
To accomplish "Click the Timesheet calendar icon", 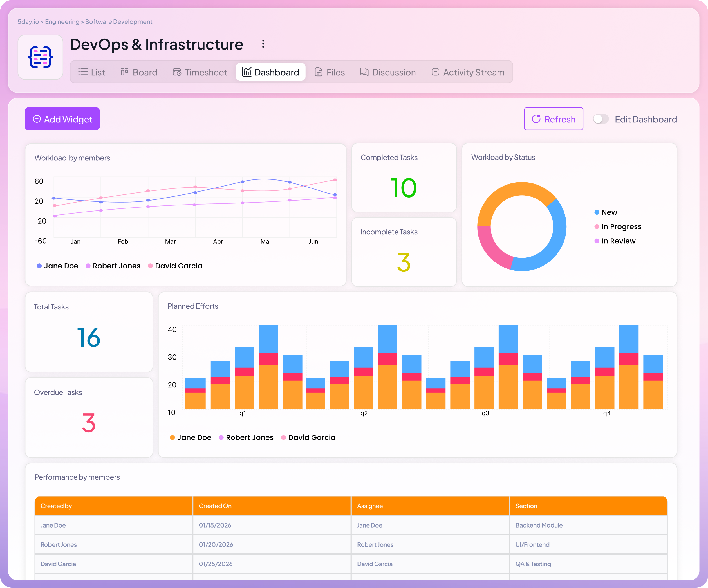I will pyautogui.click(x=177, y=72).
